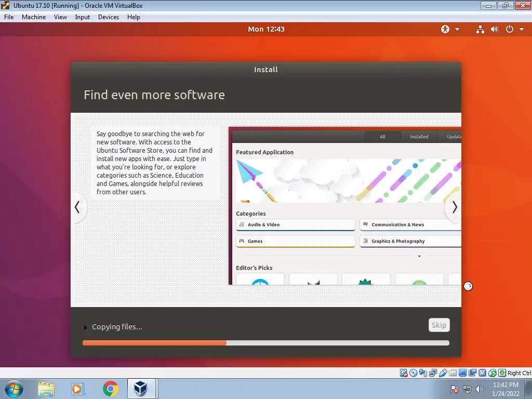Click the Show desktop strip on taskbar
The width and height of the screenshot is (532, 399).
pyautogui.click(x=528, y=389)
